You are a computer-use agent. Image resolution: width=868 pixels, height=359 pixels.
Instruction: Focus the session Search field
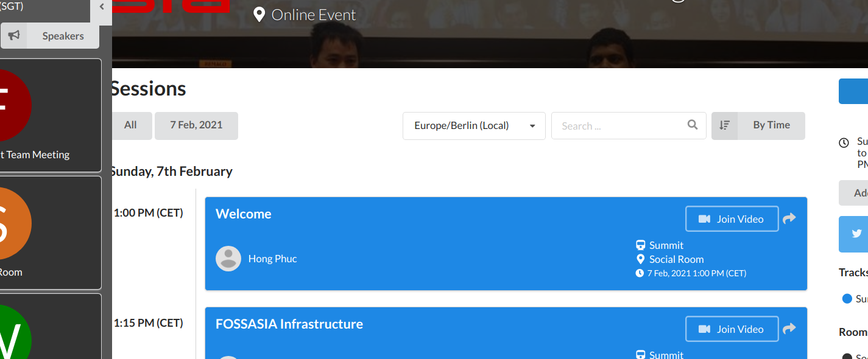pos(629,126)
